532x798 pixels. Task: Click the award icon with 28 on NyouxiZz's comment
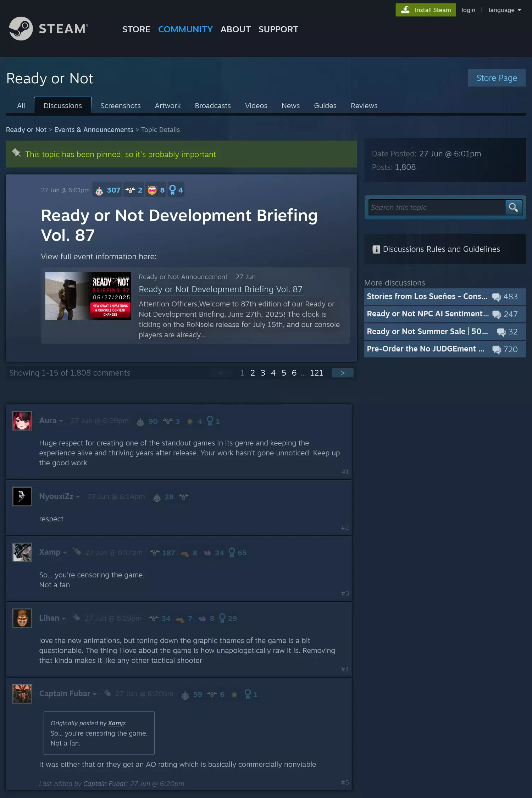pos(157,497)
